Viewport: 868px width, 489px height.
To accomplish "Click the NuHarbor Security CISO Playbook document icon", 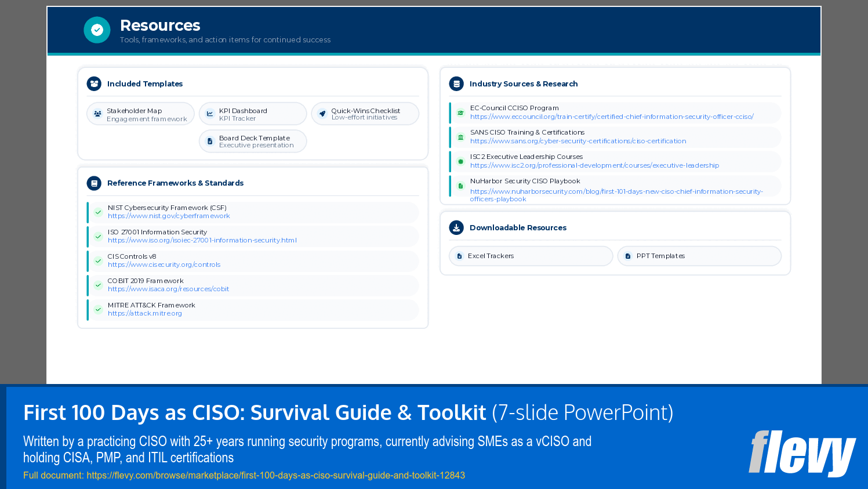I will (460, 186).
